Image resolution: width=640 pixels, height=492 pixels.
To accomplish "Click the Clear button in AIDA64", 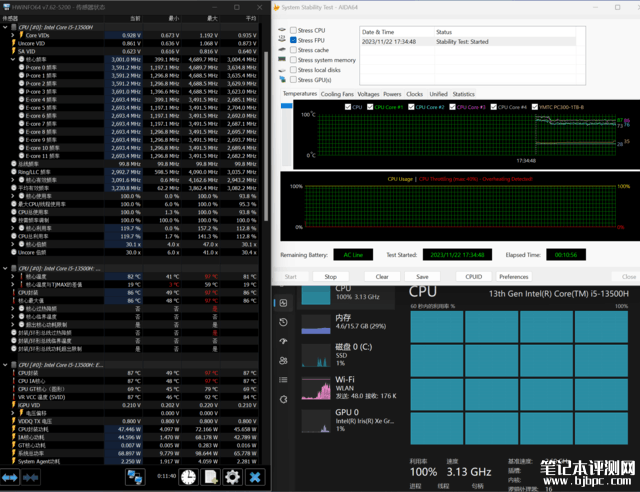I will tap(382, 276).
